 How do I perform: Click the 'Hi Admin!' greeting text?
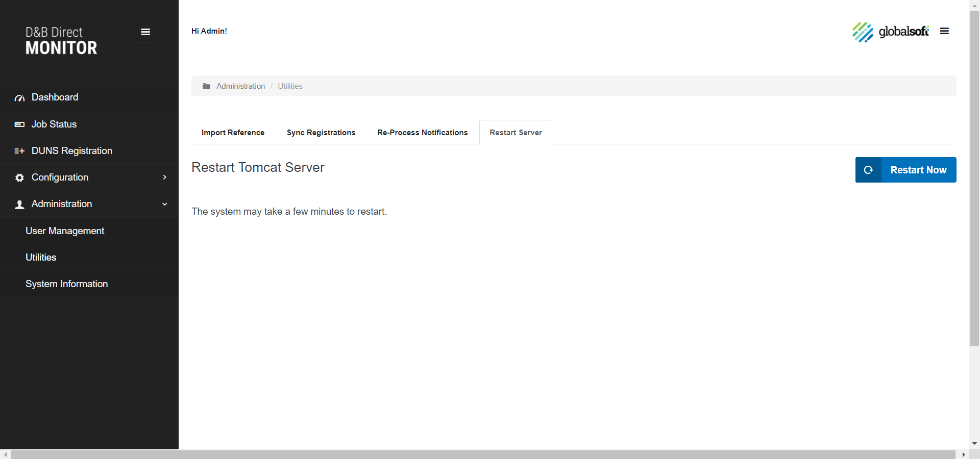[209, 31]
